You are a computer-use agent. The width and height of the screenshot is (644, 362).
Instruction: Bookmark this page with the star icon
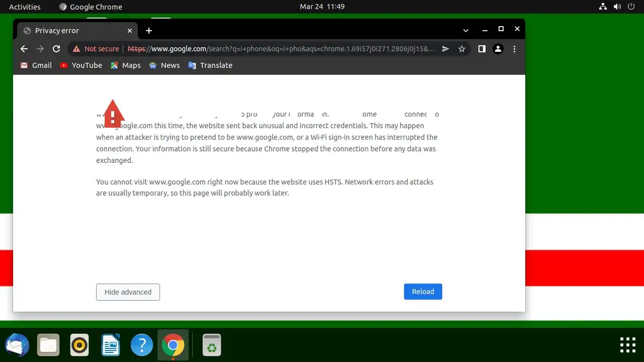click(461, 49)
